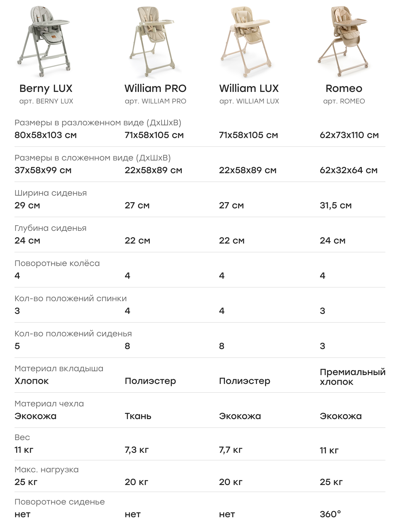The width and height of the screenshot is (399, 532).
Task: Select article code арт. WILLIAM PRO
Action: click(155, 101)
